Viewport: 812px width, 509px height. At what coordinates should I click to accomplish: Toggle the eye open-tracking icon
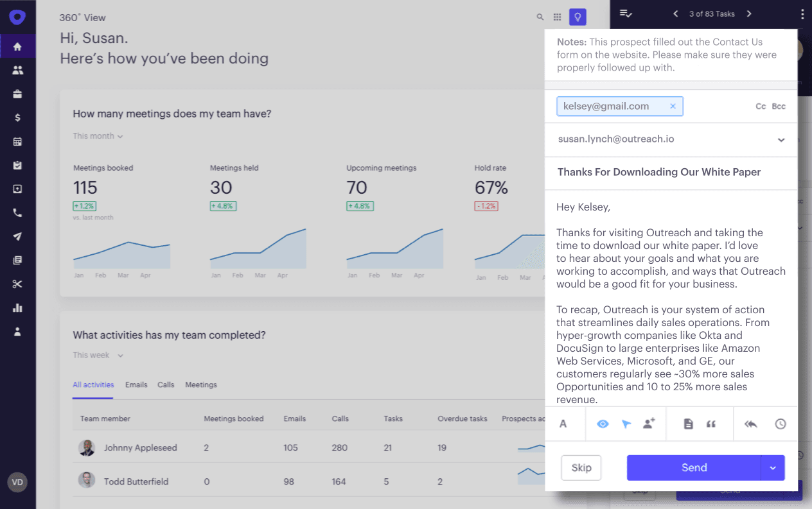pos(603,424)
